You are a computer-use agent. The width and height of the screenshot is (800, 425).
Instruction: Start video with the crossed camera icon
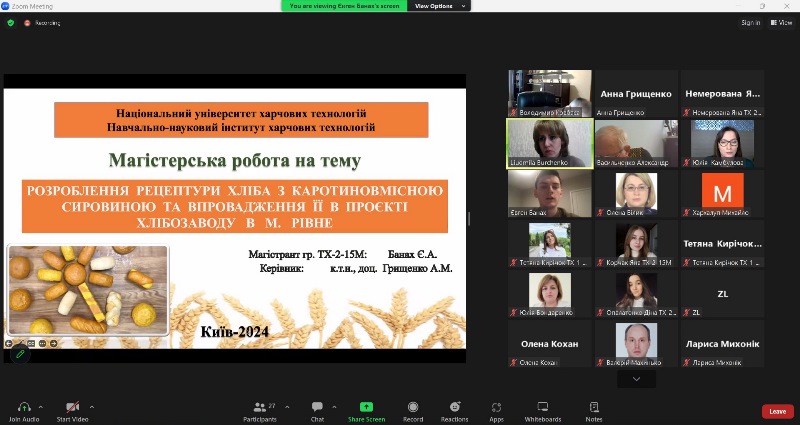(72, 407)
